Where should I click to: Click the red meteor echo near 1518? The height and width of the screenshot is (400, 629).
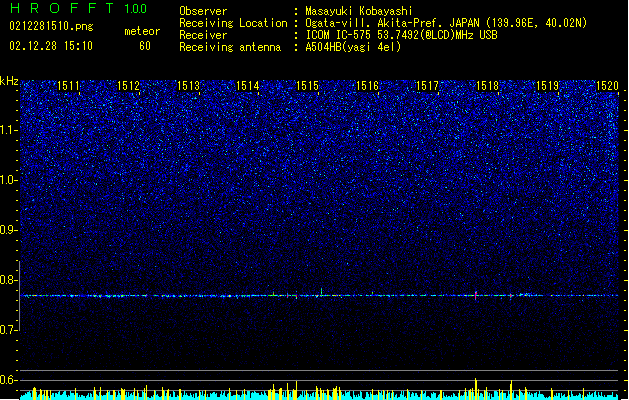click(x=476, y=296)
